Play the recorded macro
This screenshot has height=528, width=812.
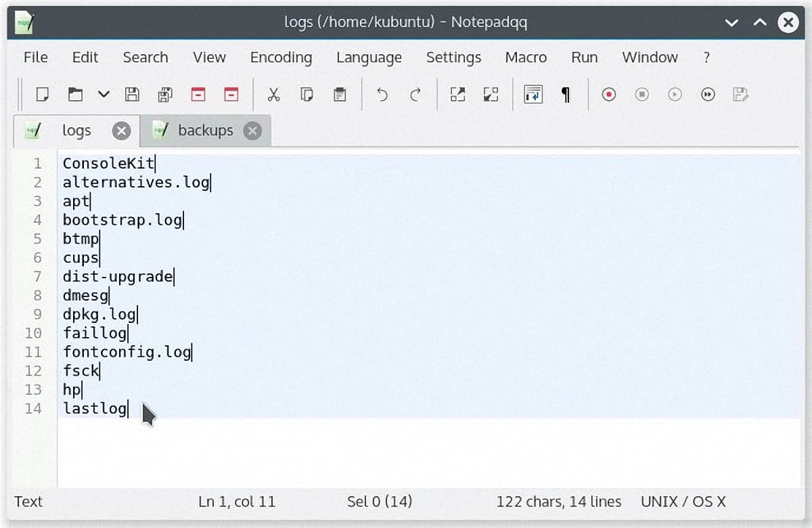coord(675,95)
